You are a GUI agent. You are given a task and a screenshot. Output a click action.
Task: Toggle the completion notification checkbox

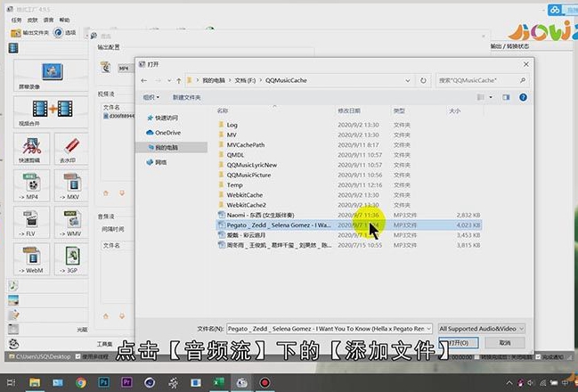pyautogui.click(x=538, y=356)
